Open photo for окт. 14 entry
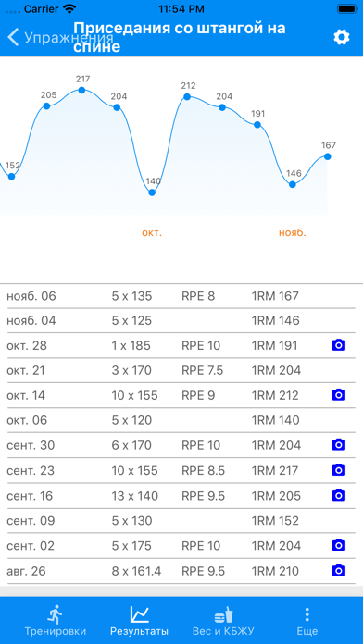 click(x=338, y=395)
